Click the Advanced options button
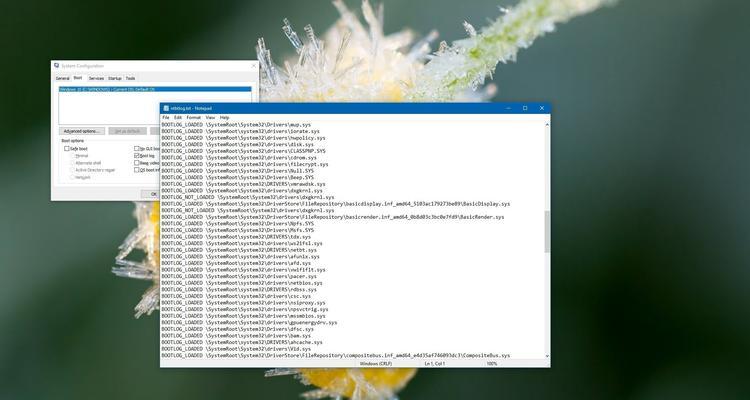Viewport: 750px width, 400px height. [x=82, y=131]
